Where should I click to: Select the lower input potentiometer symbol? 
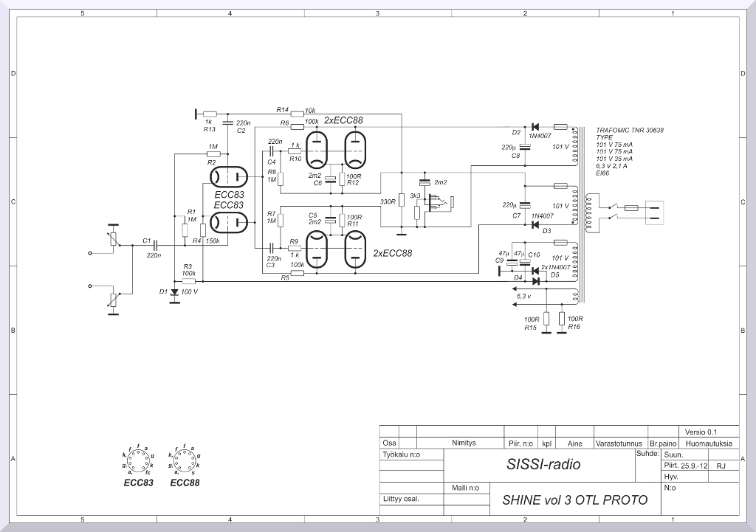click(113, 300)
